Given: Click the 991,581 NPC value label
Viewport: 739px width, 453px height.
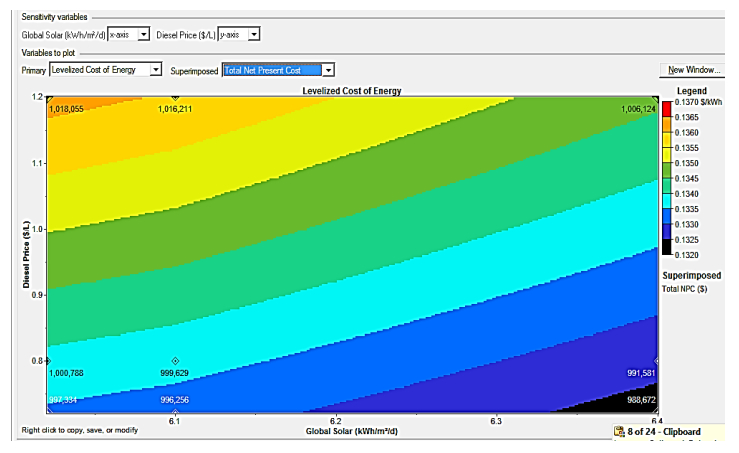Looking at the screenshot, I should point(640,373).
